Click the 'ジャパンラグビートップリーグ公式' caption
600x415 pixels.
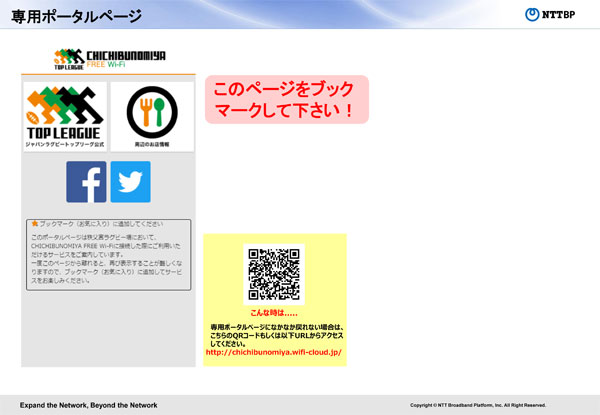(x=65, y=145)
